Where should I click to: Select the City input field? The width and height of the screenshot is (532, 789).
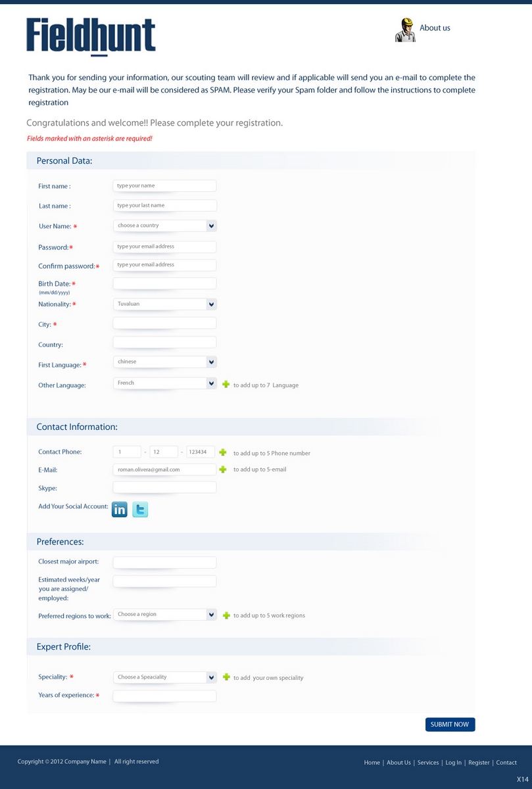164,323
